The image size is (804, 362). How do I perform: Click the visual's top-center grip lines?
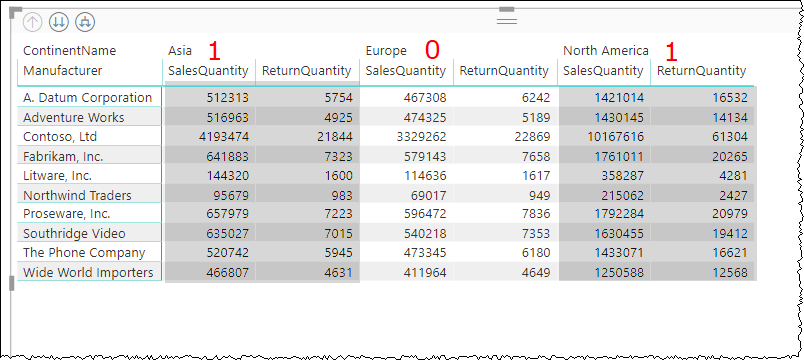tap(507, 21)
